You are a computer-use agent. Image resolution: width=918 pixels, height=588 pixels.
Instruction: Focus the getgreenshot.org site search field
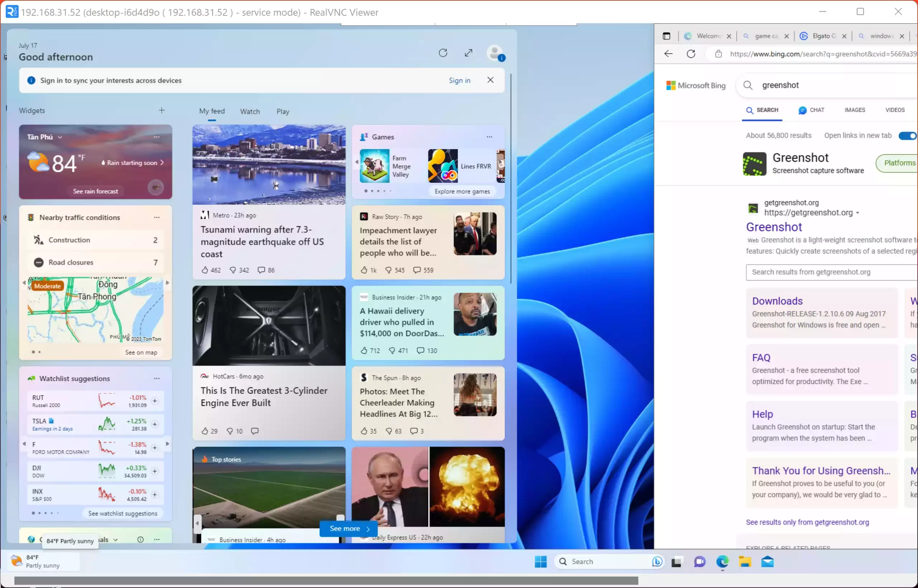click(831, 272)
